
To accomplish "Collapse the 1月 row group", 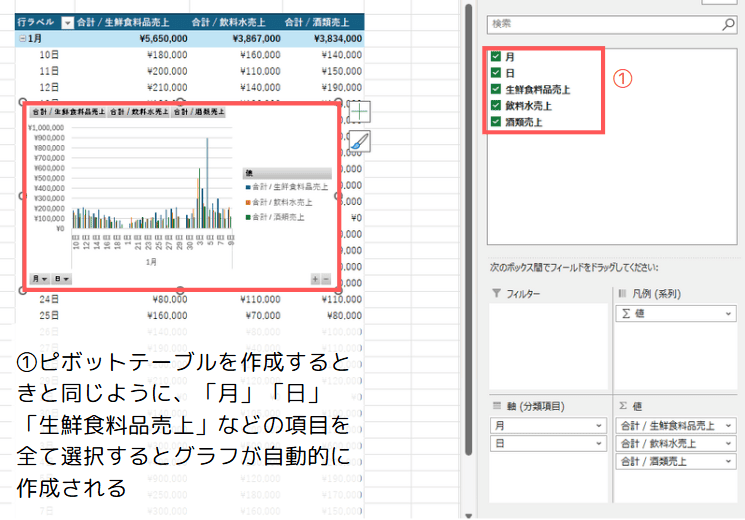I will (x=22, y=39).
